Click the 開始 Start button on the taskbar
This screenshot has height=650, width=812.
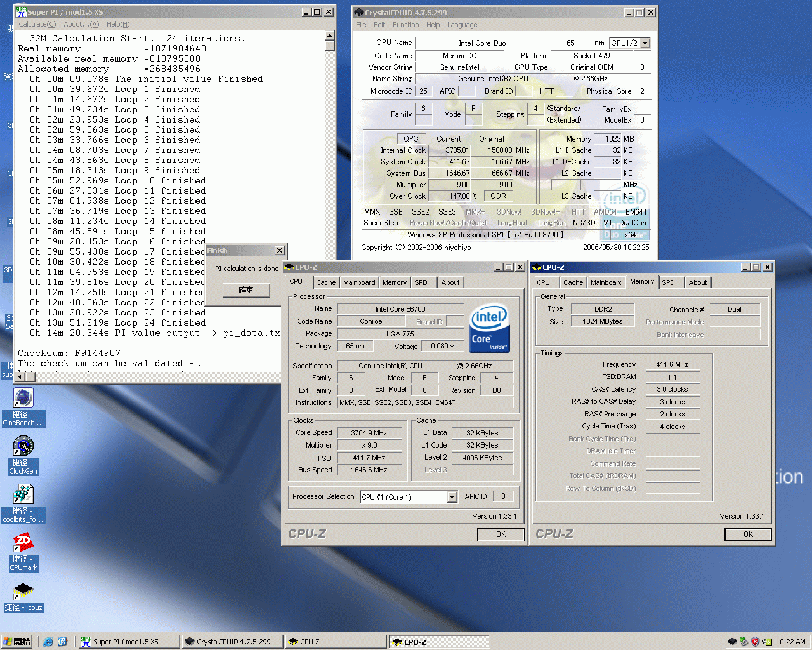click(17, 642)
